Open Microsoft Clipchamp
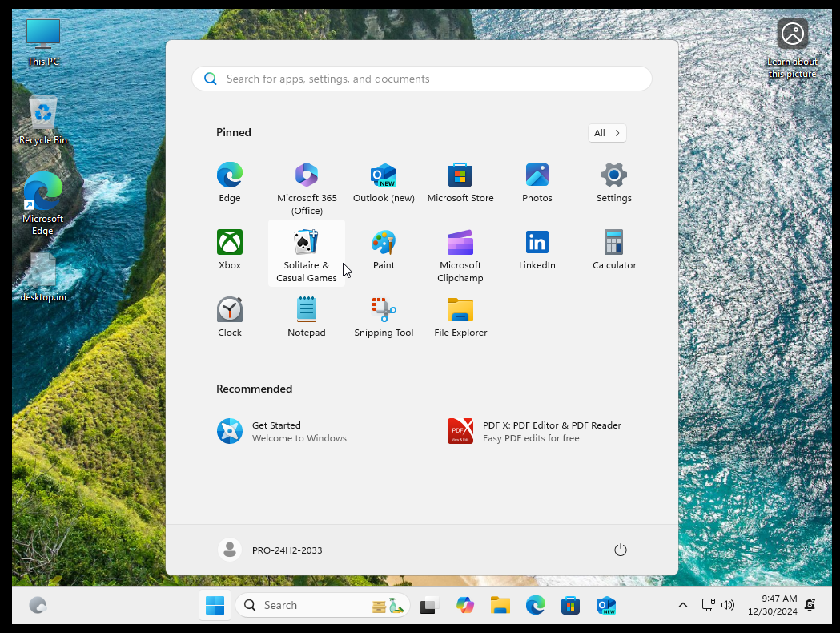The image size is (840, 633). click(x=460, y=255)
